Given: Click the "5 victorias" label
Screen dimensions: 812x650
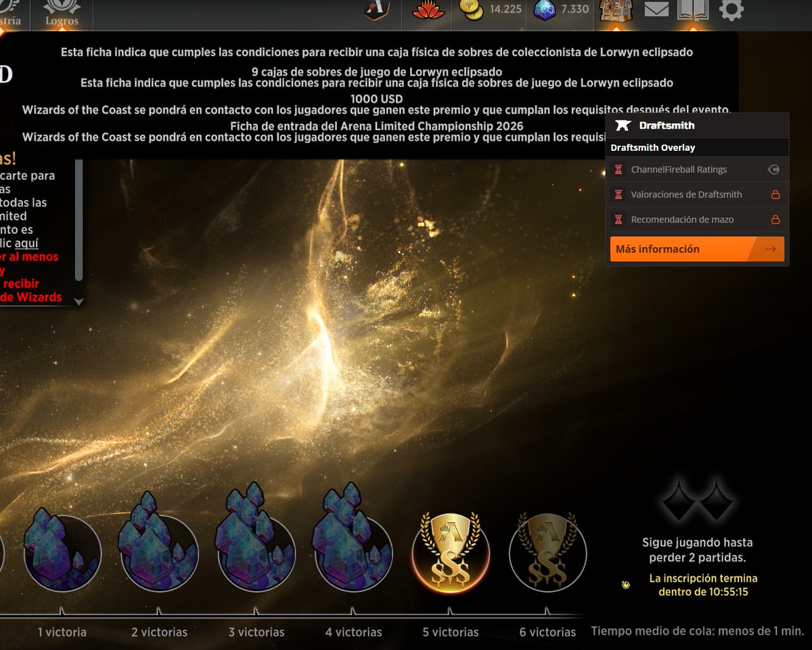Looking at the screenshot, I should coord(451,632).
